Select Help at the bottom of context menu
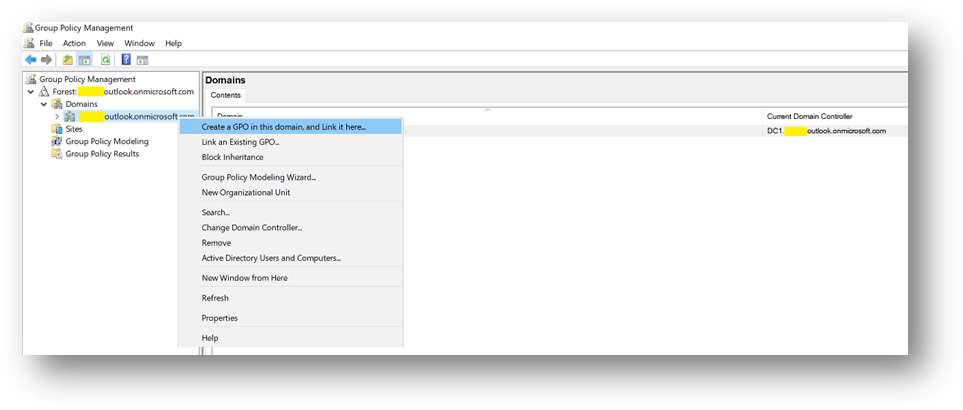Image resolution: width=963 pixels, height=410 pixels. [x=290, y=338]
